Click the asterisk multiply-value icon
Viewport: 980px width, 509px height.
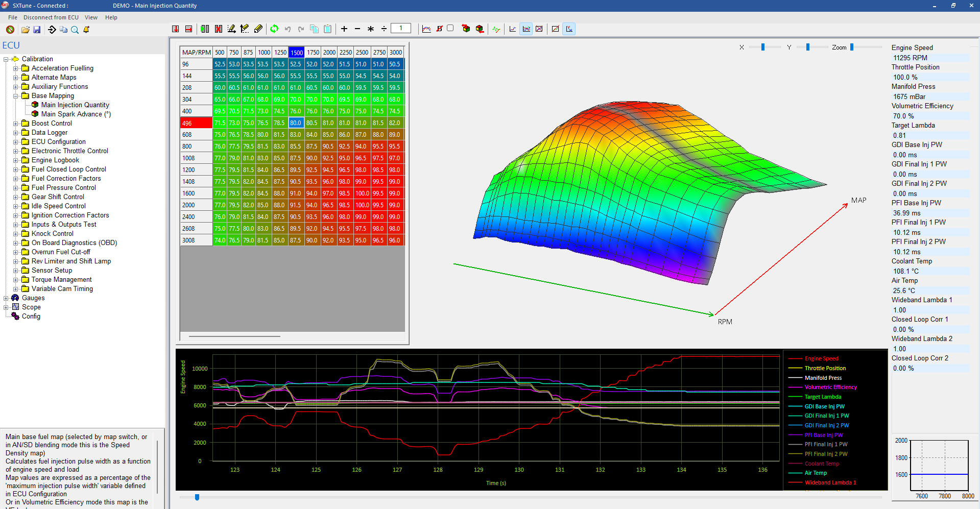(x=371, y=29)
